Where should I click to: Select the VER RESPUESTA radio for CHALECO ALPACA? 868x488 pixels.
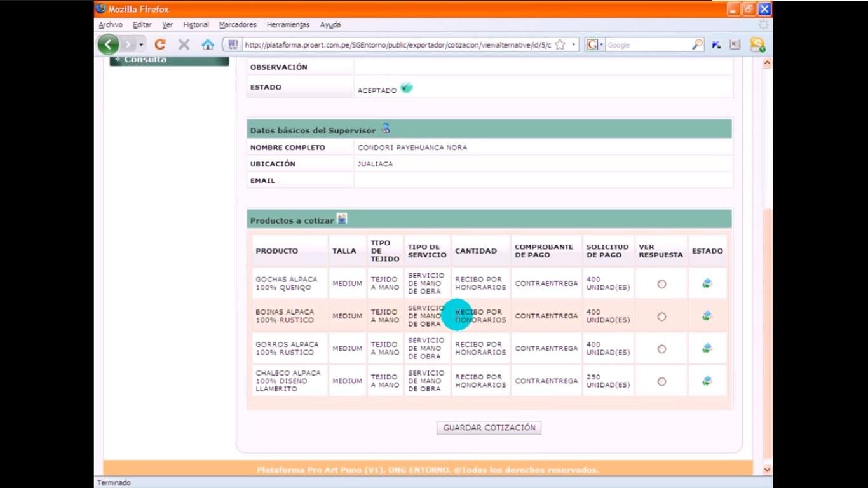[x=661, y=381]
